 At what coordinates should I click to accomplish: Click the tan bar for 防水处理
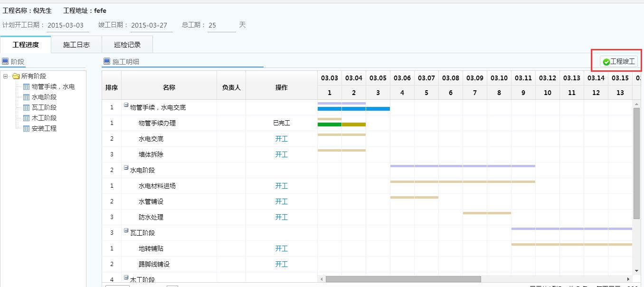(x=487, y=213)
